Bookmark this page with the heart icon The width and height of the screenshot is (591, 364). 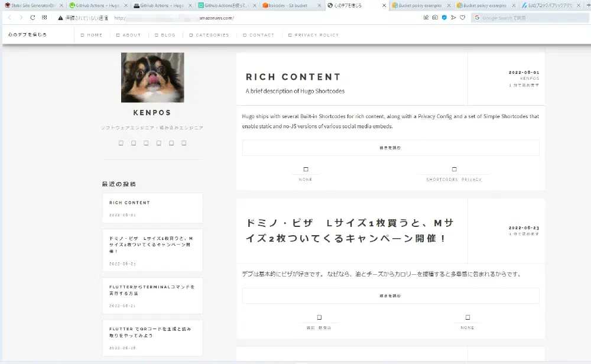tap(463, 18)
